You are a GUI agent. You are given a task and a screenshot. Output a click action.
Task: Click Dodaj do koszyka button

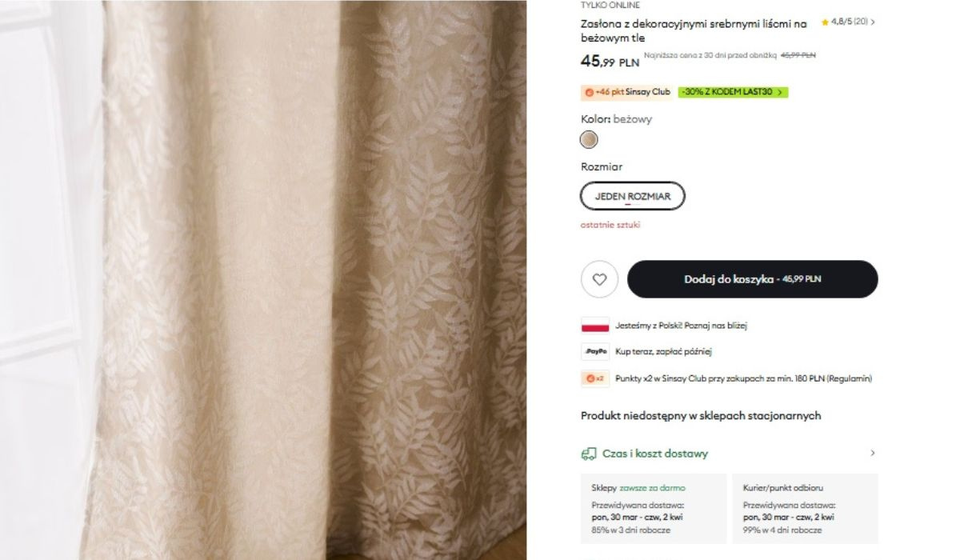click(752, 279)
